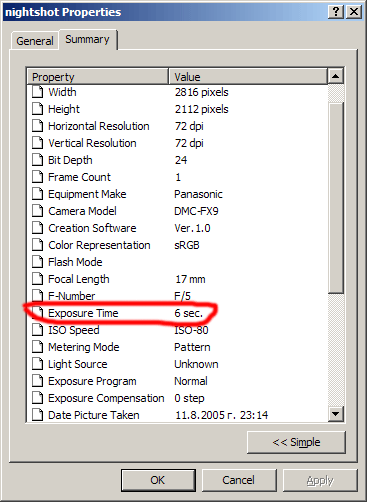Open the context help question mark button

[x=336, y=12]
